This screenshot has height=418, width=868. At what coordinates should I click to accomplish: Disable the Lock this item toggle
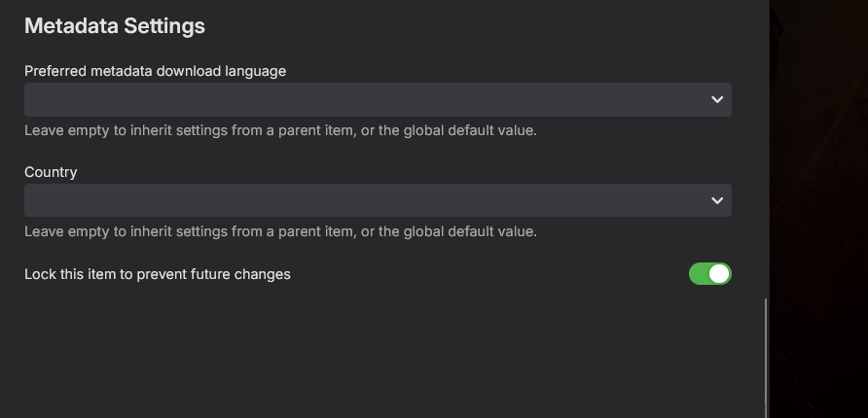click(709, 274)
